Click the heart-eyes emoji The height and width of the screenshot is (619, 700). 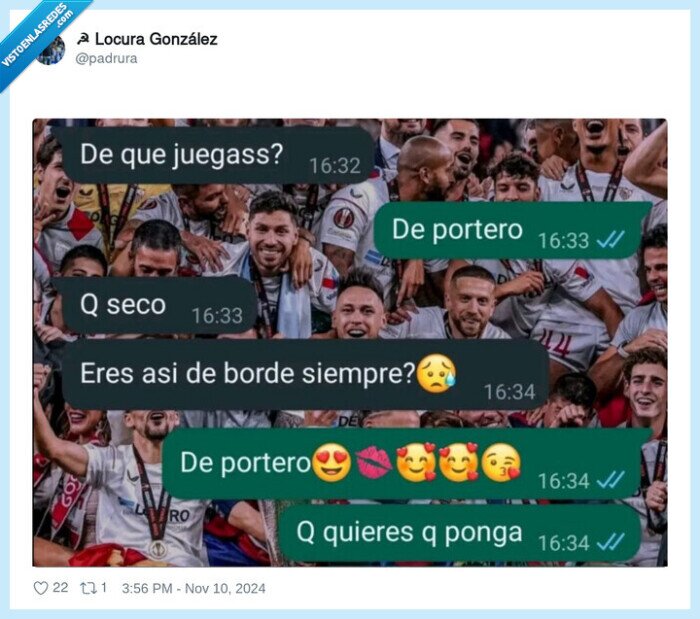(331, 462)
